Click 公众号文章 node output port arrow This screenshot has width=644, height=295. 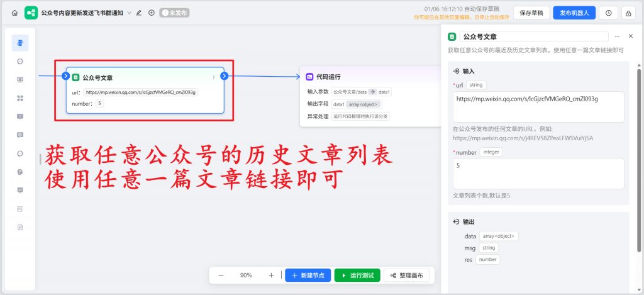[x=225, y=76]
